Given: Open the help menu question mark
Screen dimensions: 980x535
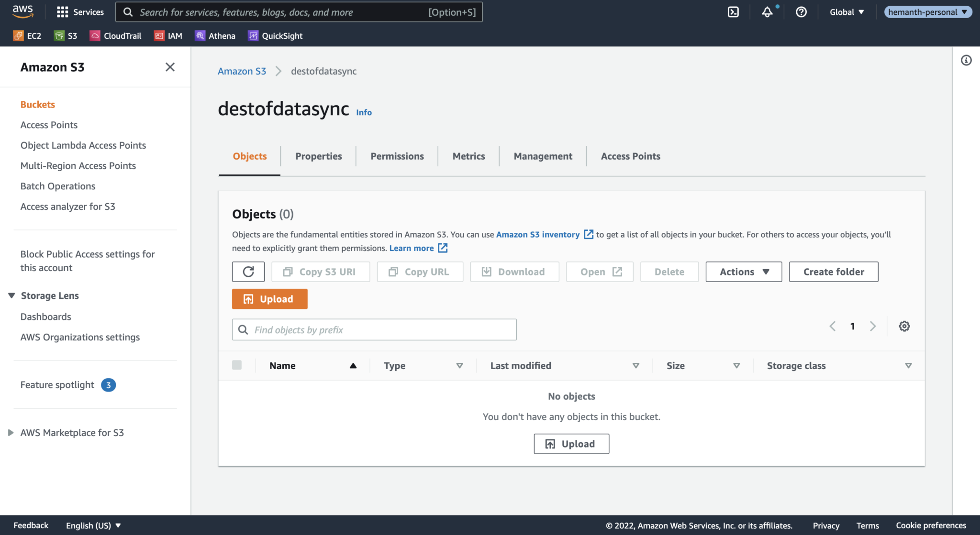Looking at the screenshot, I should (802, 12).
